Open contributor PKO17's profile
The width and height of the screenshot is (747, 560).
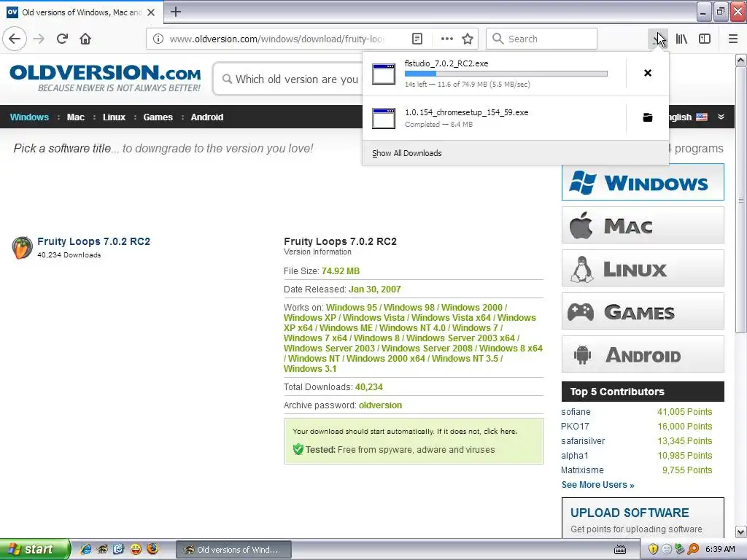tap(575, 426)
